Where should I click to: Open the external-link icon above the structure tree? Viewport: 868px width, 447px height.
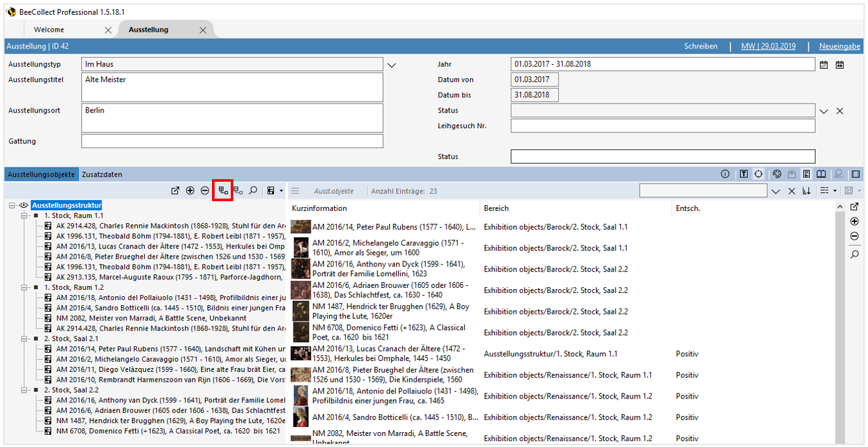(175, 190)
